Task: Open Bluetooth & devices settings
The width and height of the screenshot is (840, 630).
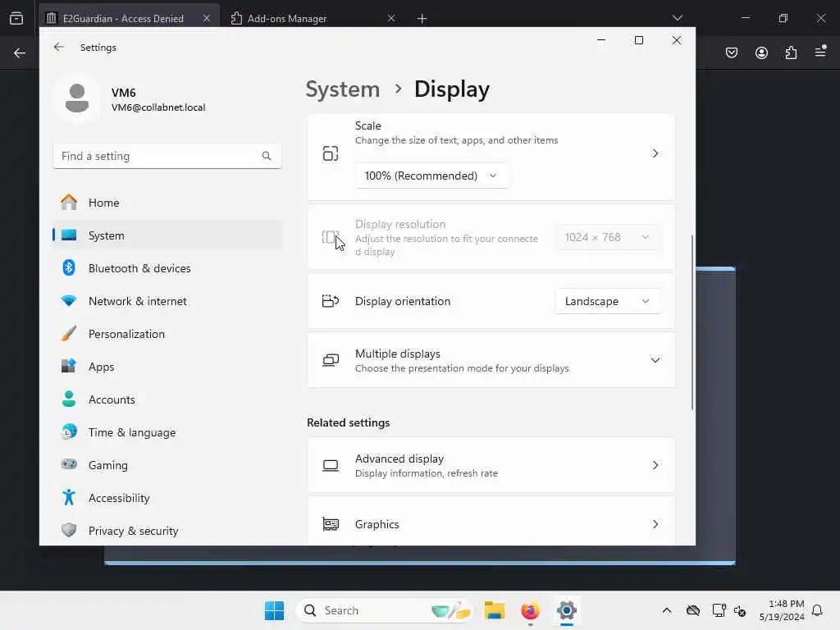Action: (x=167, y=268)
